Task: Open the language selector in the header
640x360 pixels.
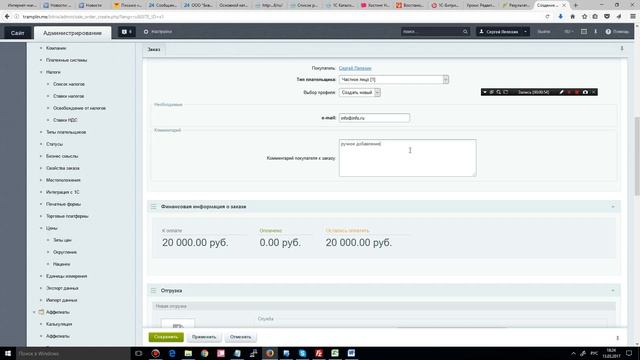Action: (x=569, y=31)
